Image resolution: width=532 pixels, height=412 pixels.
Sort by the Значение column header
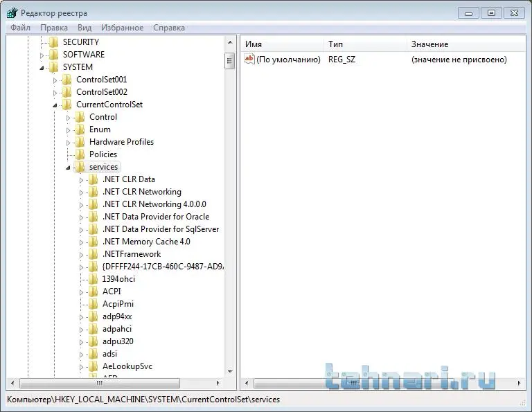[466, 44]
